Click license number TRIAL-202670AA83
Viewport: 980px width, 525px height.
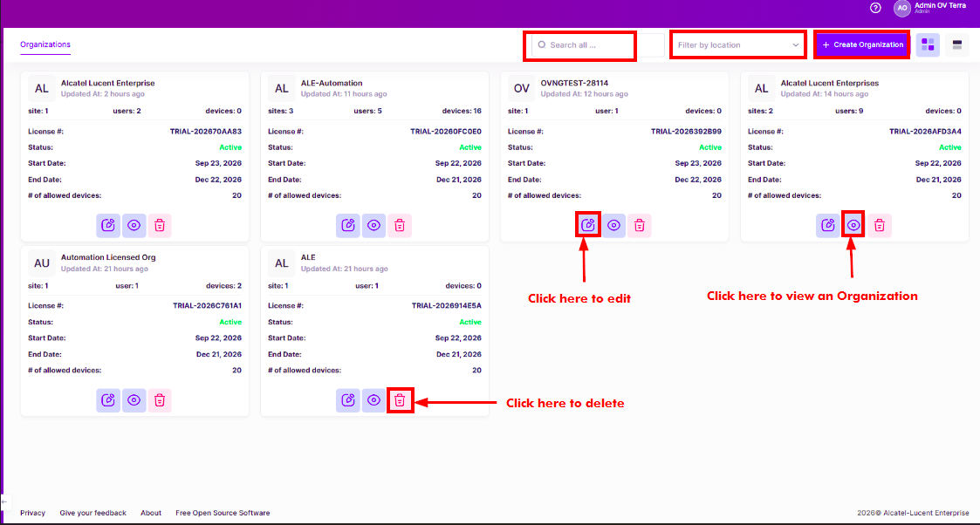(x=206, y=132)
